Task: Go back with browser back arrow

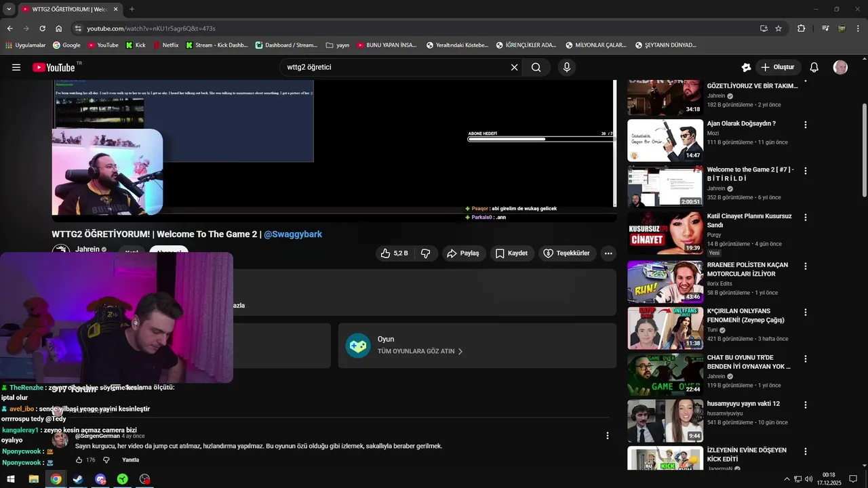Action: 9,28
